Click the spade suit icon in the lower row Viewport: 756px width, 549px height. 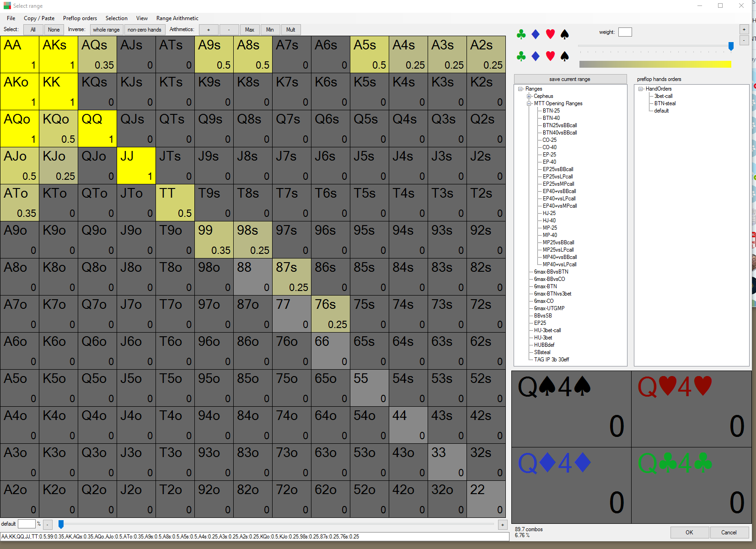[565, 56]
